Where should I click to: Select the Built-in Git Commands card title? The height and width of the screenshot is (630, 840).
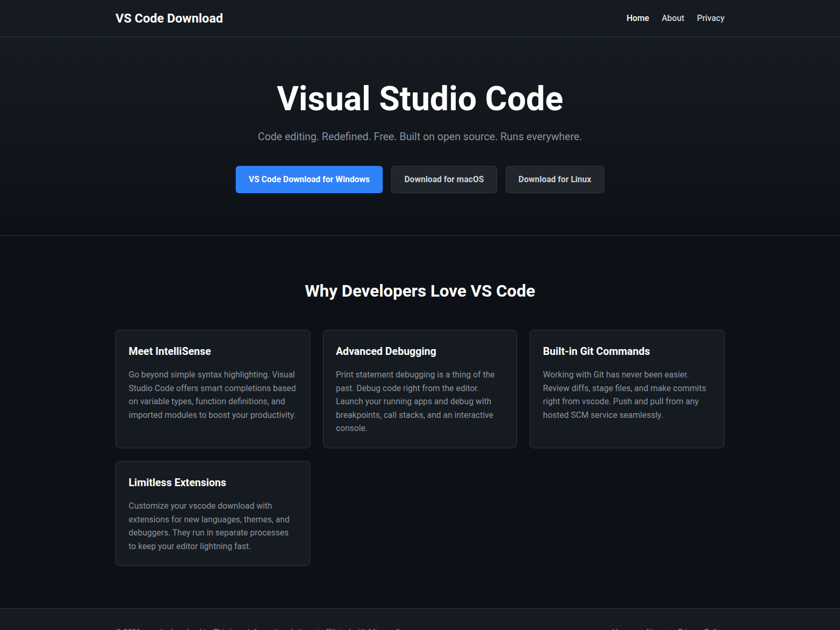click(596, 351)
